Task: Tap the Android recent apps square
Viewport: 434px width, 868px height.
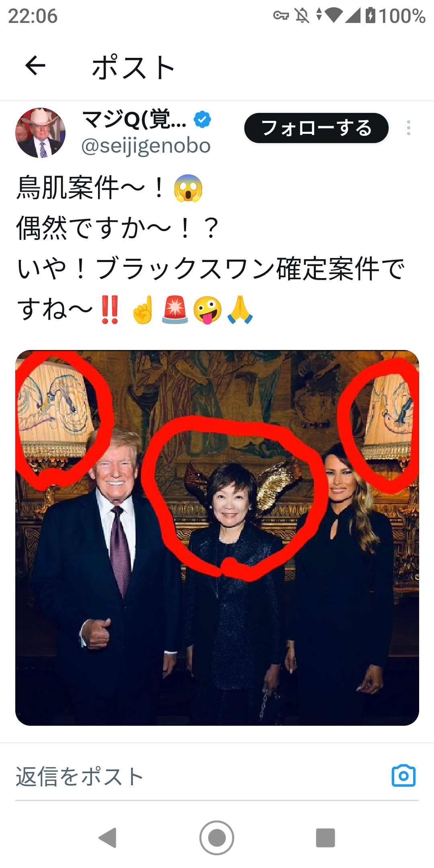Action: coord(325,838)
